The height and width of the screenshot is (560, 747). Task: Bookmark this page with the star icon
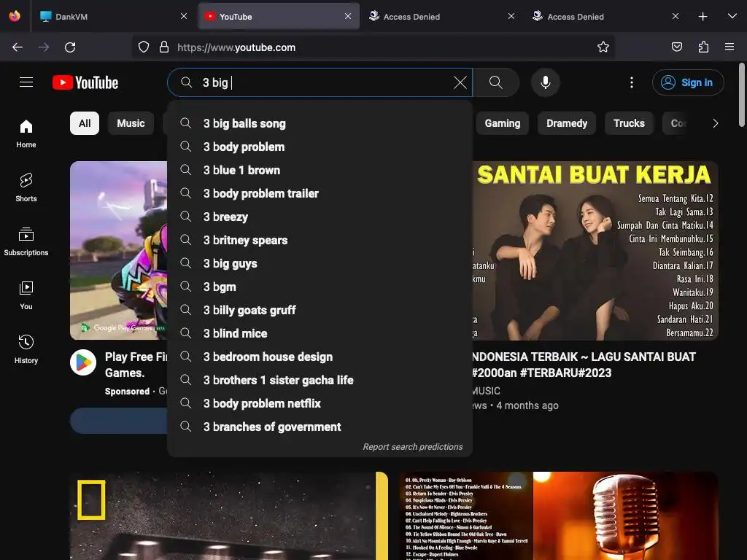[603, 47]
